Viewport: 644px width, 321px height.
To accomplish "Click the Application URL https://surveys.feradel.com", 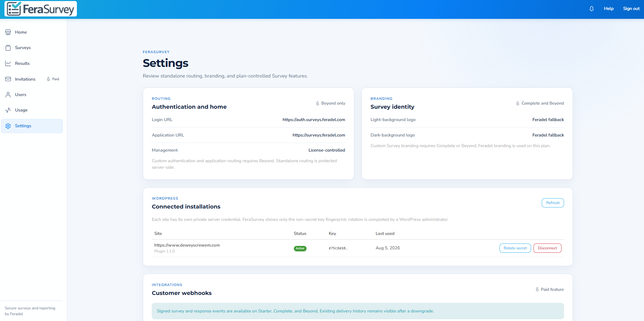I will click(x=319, y=135).
